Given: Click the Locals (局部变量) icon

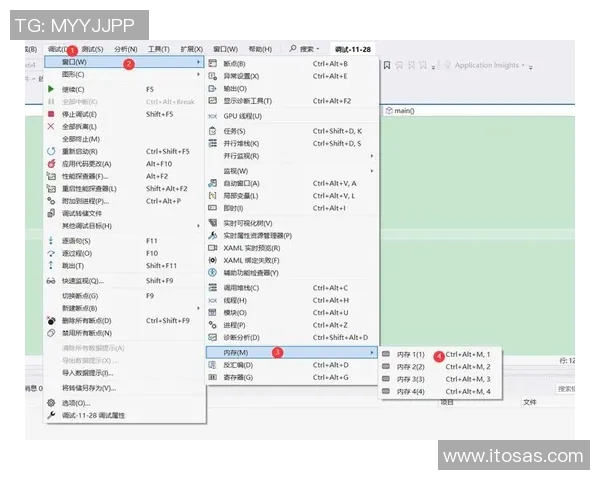Looking at the screenshot, I should coord(212,196).
